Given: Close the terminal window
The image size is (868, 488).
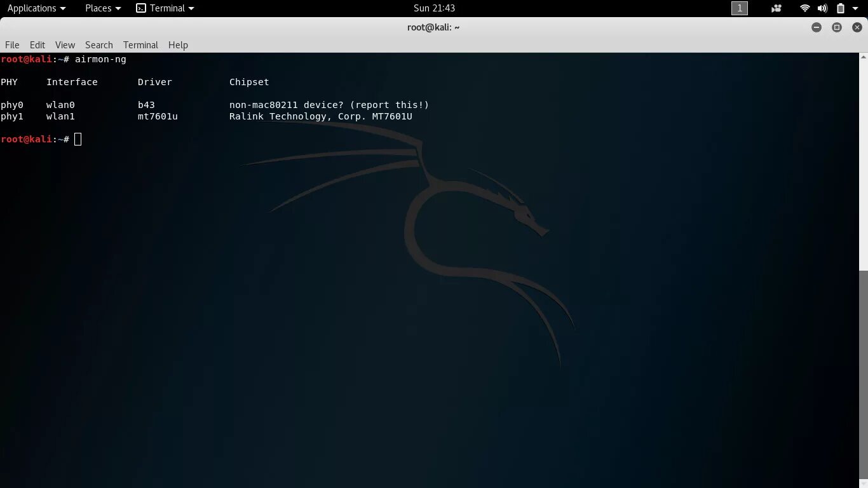Looking at the screenshot, I should coord(857,27).
